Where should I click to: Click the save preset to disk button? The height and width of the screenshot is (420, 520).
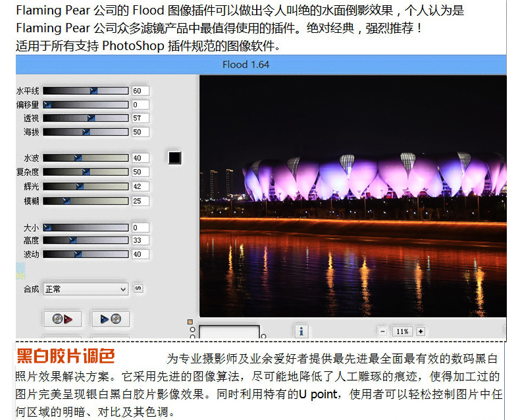111,319
